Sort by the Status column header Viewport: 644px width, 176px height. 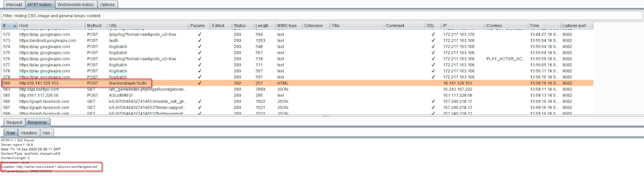pos(243,26)
